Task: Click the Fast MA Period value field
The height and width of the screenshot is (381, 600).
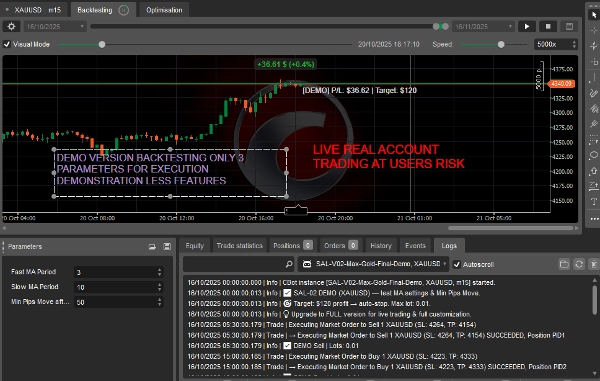Action: (119, 272)
